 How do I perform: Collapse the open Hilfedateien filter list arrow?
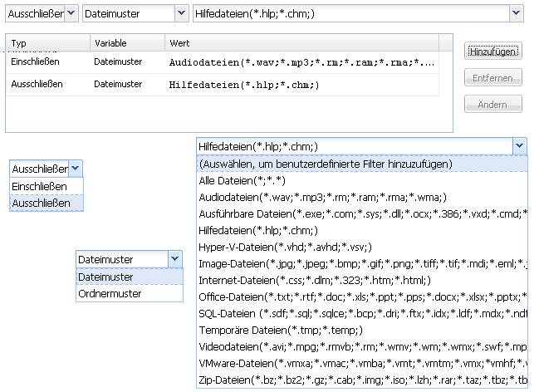pos(520,146)
